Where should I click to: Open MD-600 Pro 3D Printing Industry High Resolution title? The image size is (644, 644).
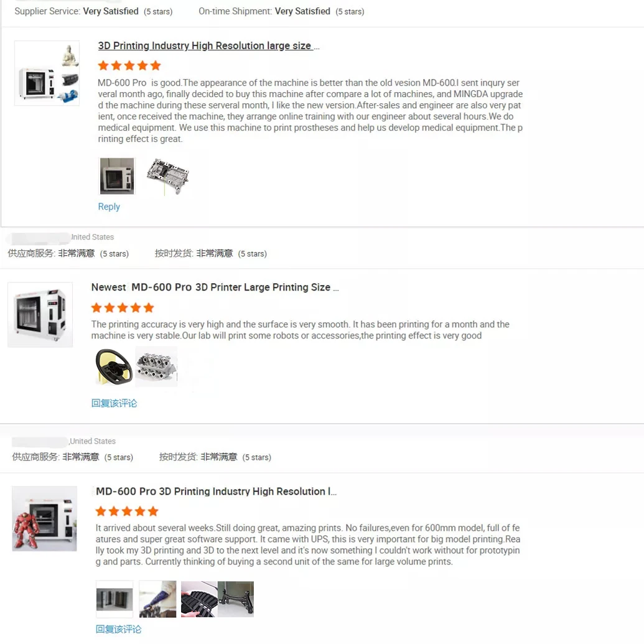tap(216, 491)
